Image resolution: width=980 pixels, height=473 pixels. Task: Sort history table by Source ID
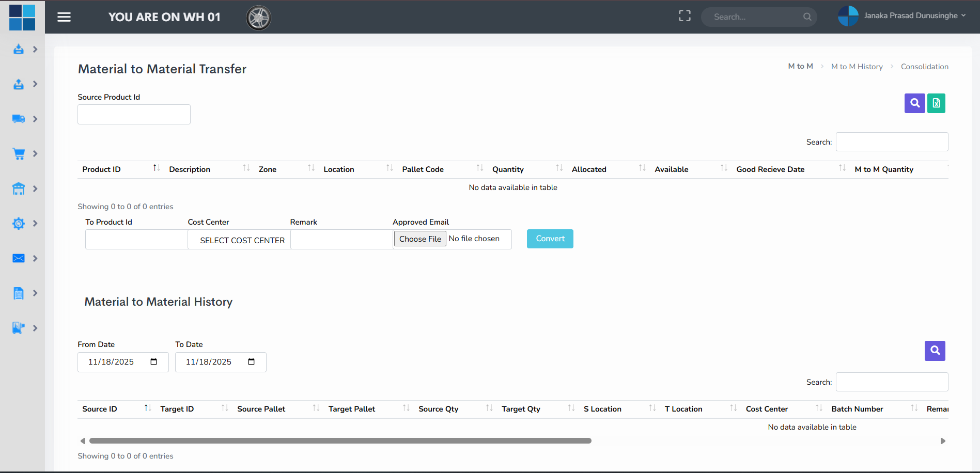click(x=116, y=409)
